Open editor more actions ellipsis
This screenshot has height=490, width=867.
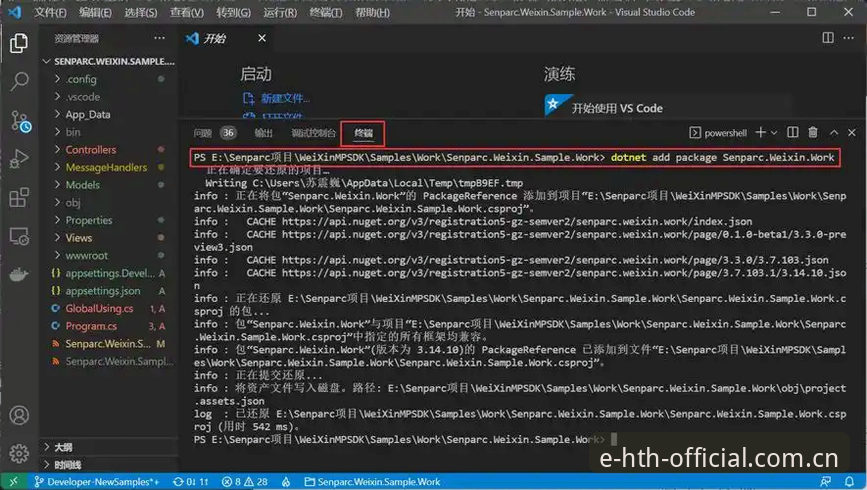pyautogui.click(x=849, y=38)
